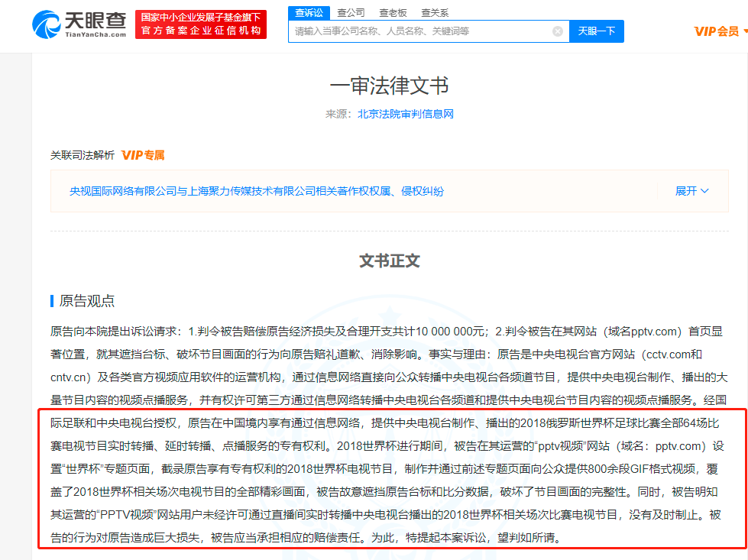Clear the search box with the X icon

557,31
